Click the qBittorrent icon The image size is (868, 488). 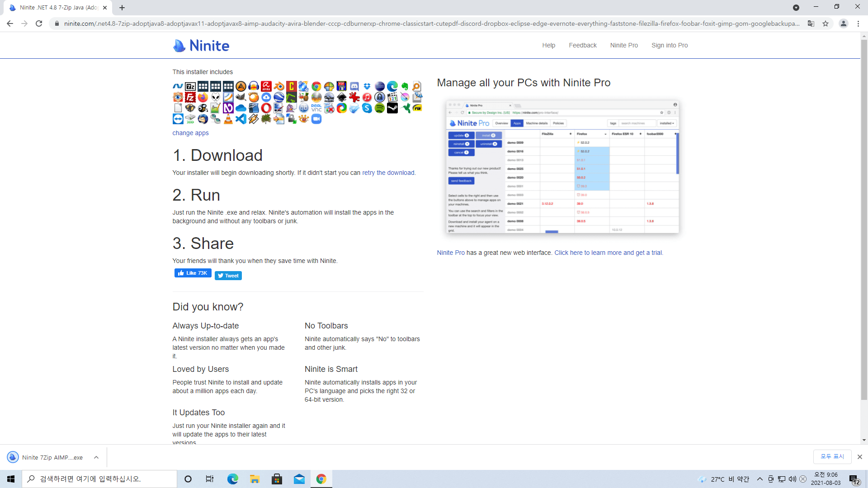click(x=304, y=108)
